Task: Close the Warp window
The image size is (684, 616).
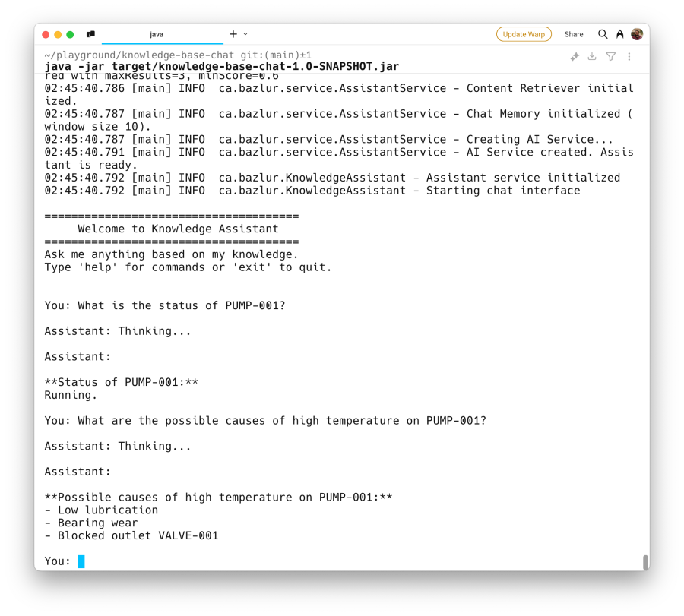Action: pyautogui.click(x=46, y=34)
